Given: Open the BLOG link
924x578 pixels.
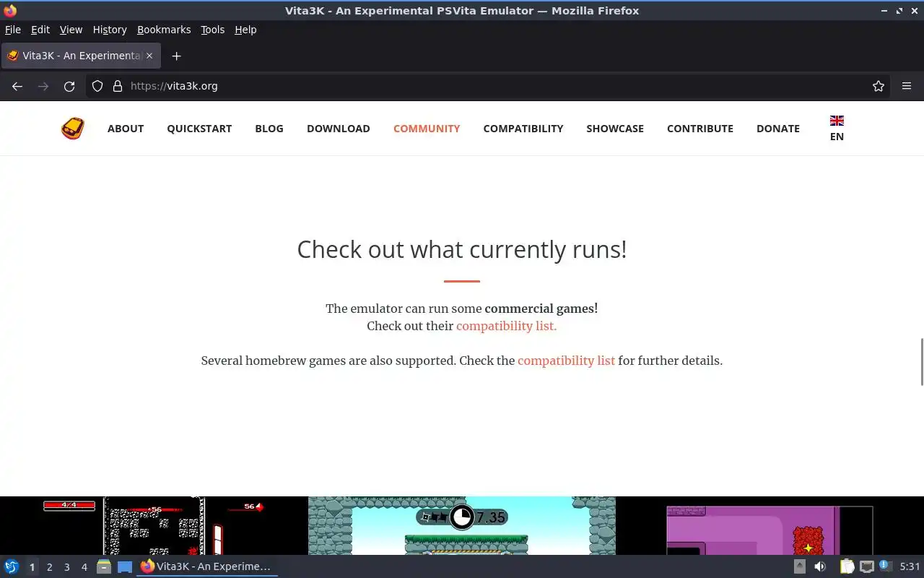Looking at the screenshot, I should tap(269, 129).
